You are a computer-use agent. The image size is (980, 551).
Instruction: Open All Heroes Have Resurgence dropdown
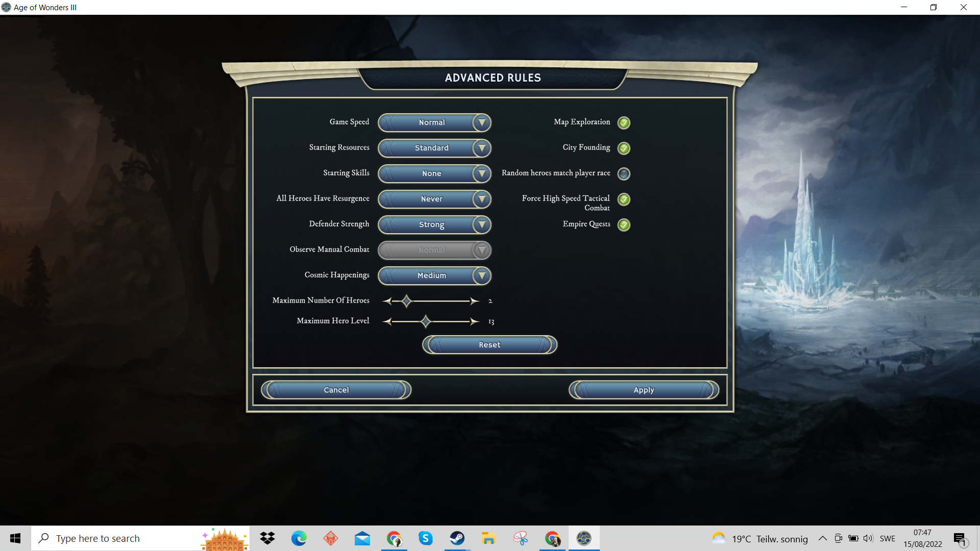(x=434, y=199)
